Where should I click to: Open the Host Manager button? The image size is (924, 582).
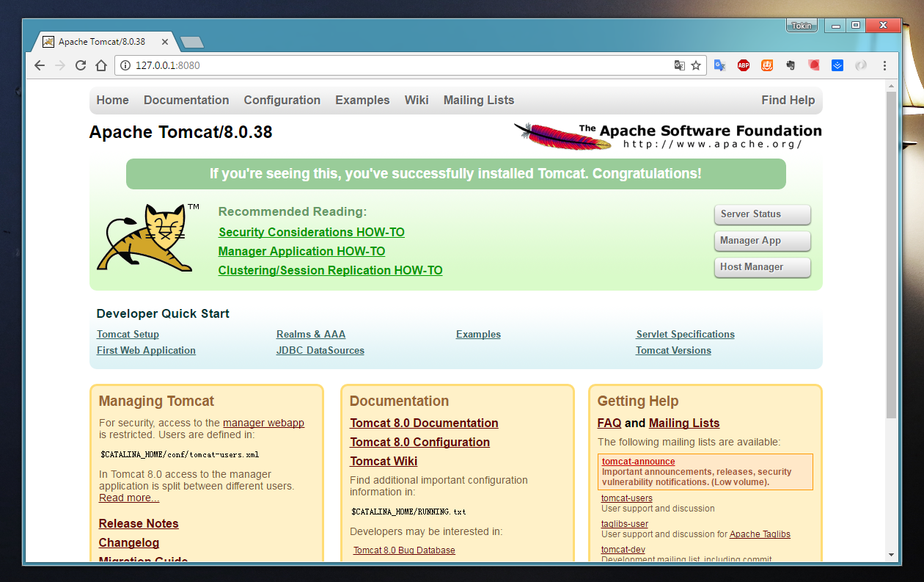[762, 267]
